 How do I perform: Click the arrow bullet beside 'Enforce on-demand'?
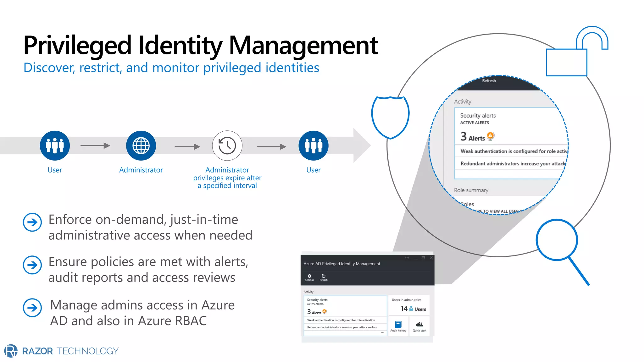pos(32,222)
